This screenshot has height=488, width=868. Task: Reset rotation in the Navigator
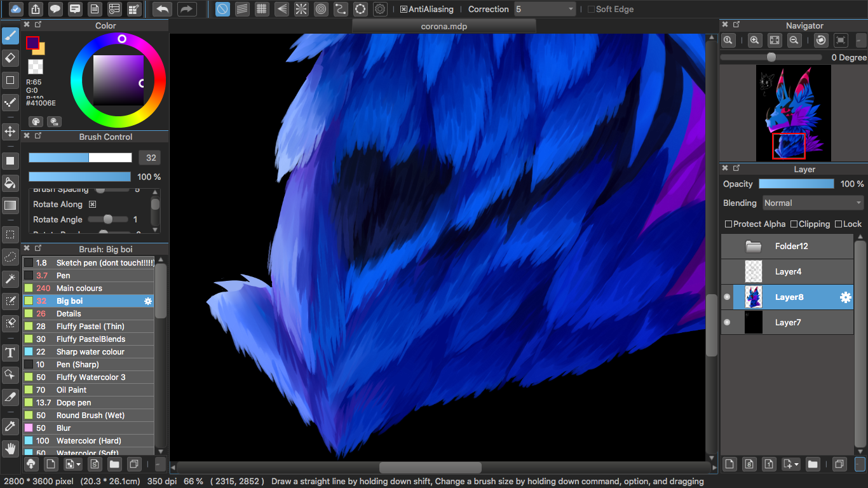(x=821, y=40)
